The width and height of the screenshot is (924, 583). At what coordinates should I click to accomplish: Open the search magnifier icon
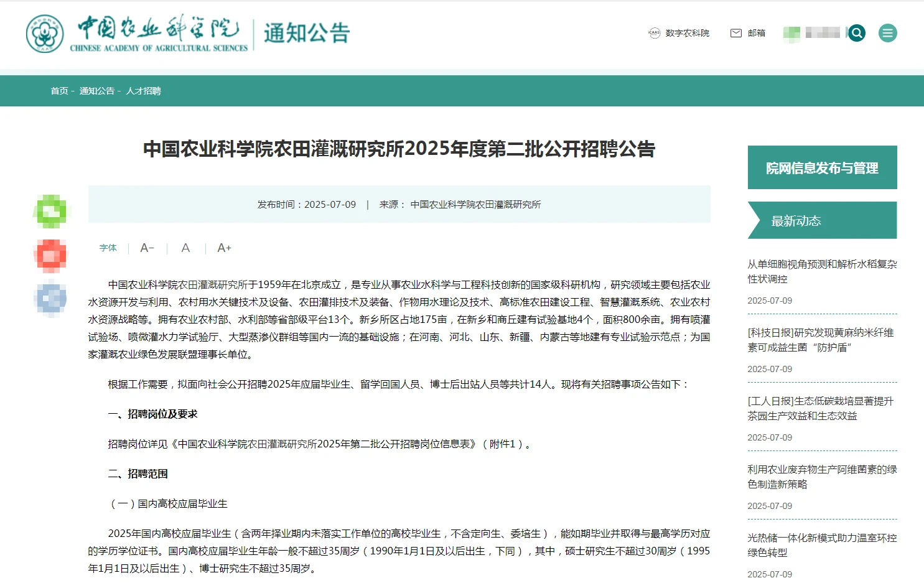pos(857,33)
